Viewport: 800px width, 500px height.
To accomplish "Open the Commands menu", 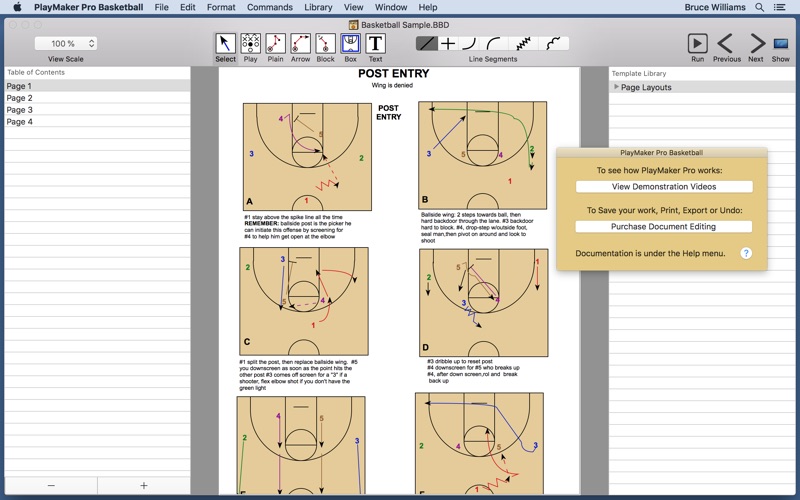I will 269,7.
